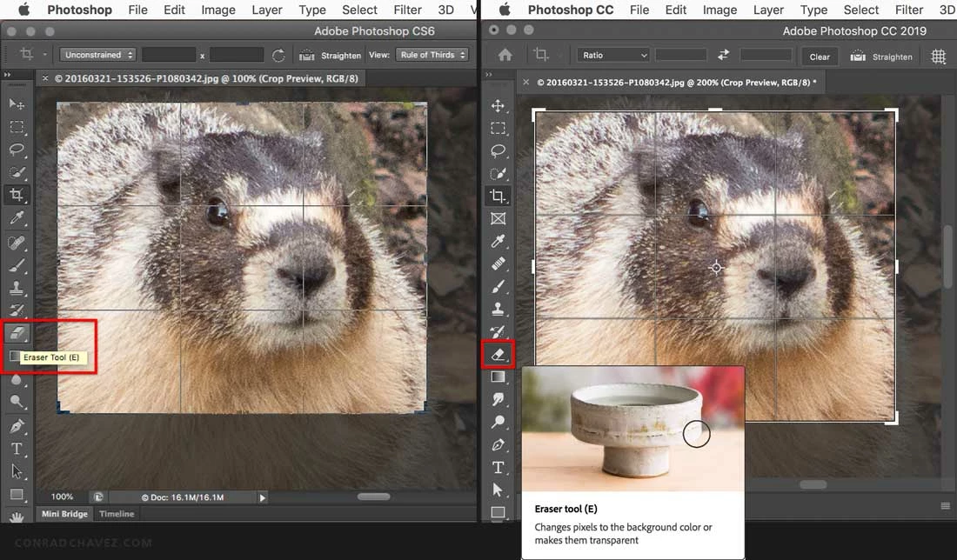The height and width of the screenshot is (560, 957).
Task: Select the Eyedropper tool in the CS6 window
Action: (17, 218)
